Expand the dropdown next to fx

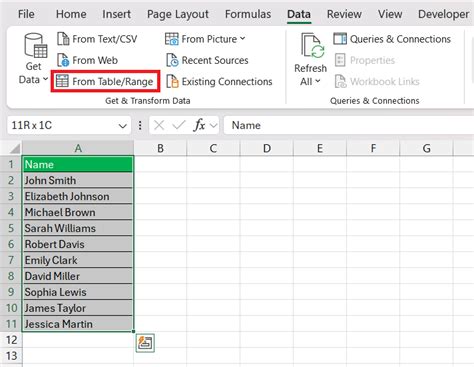pos(214,126)
